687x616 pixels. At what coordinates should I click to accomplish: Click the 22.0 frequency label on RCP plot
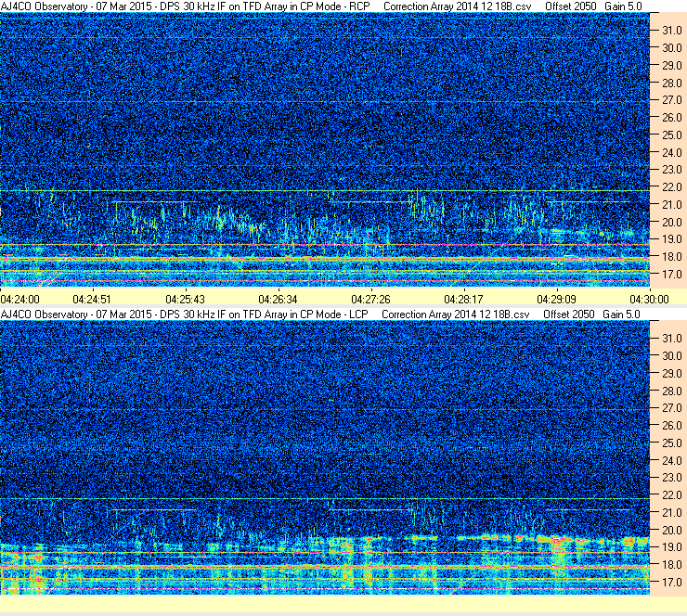pos(671,187)
